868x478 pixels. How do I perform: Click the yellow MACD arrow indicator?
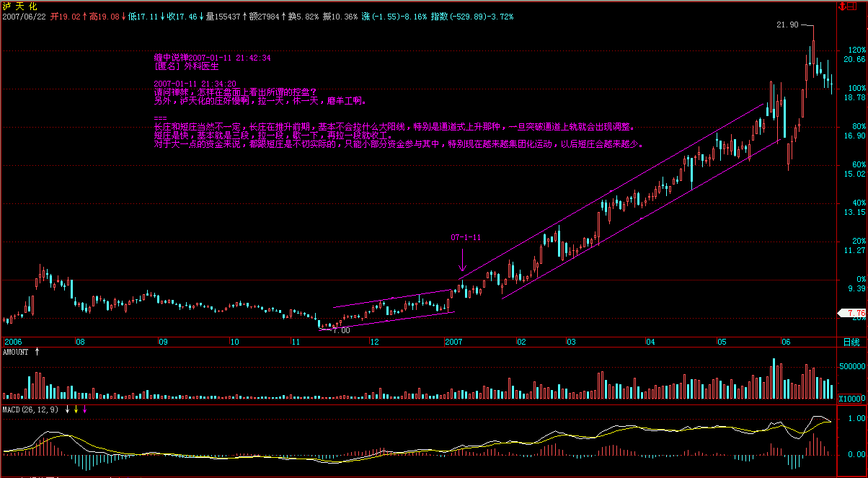coord(76,410)
